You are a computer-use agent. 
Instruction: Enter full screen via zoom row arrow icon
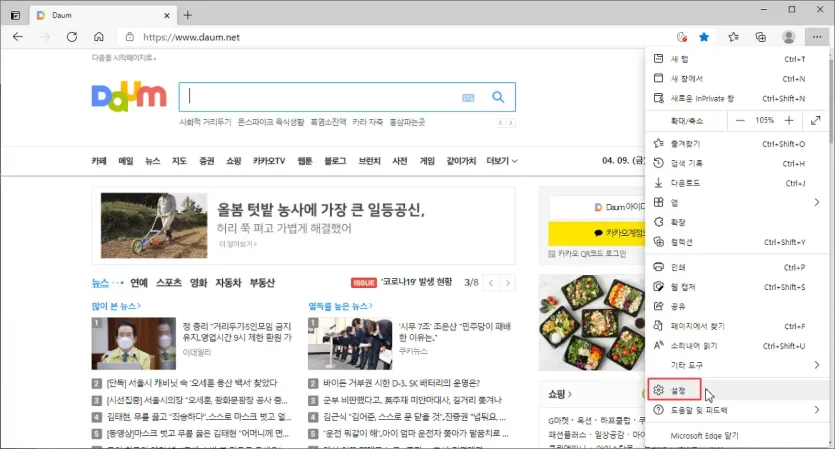816,120
